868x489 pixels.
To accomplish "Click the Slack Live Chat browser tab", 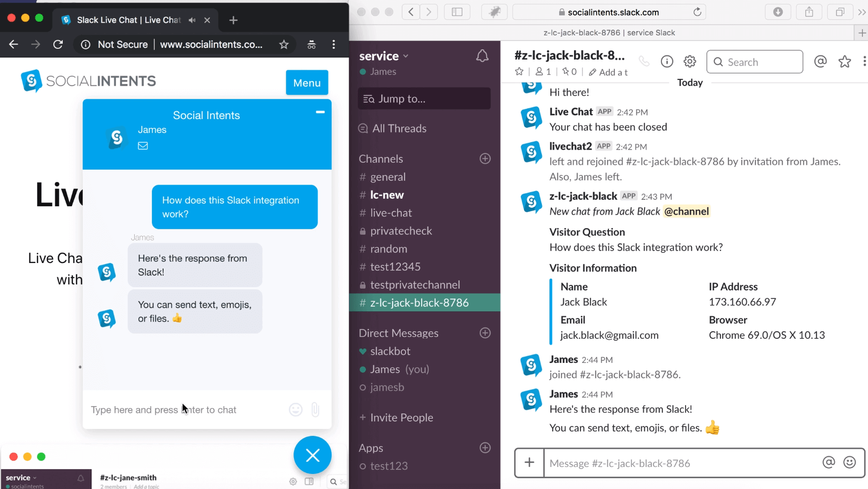I will coord(136,20).
